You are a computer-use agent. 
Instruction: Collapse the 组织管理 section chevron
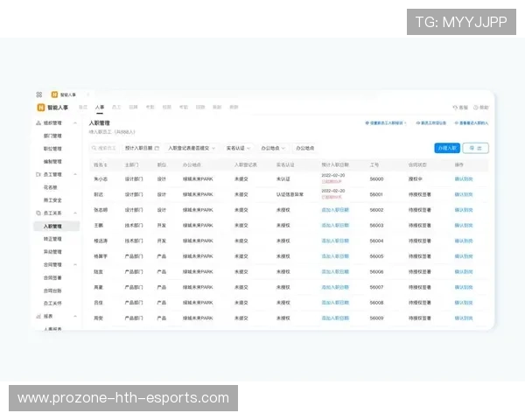75,122
